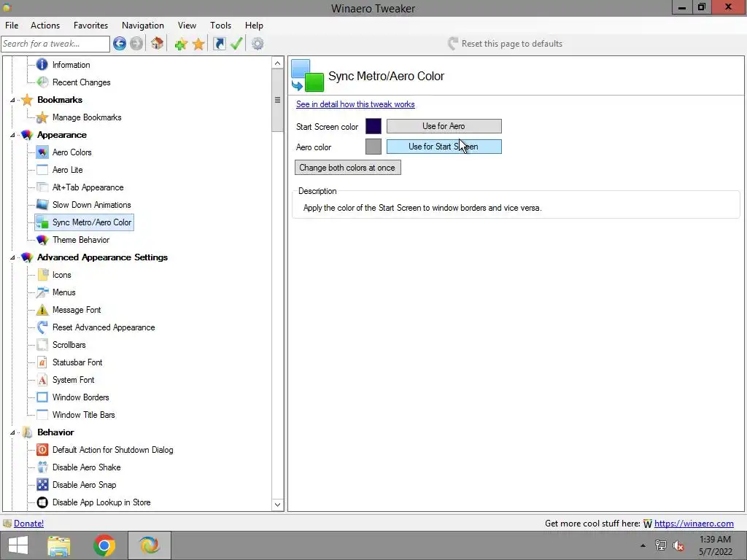This screenshot has height=560, width=747.
Task: Click Add bookmark green plus star icon
Action: click(x=181, y=44)
